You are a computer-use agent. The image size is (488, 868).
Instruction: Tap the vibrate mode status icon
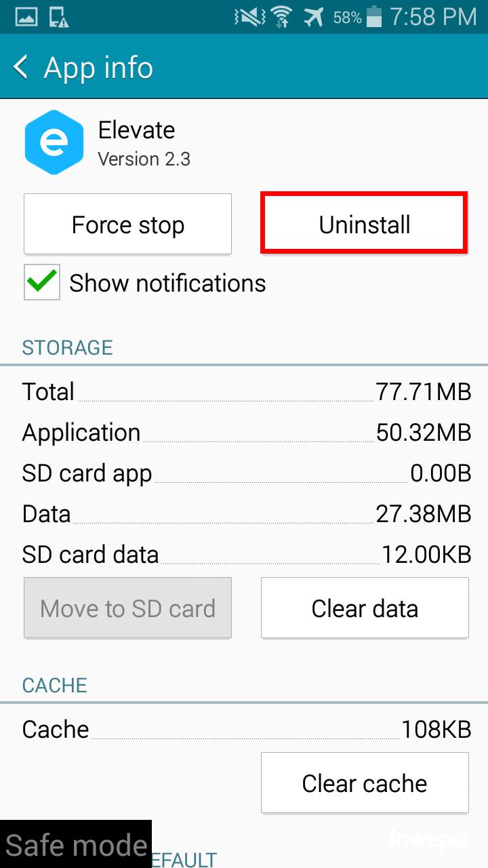(249, 17)
